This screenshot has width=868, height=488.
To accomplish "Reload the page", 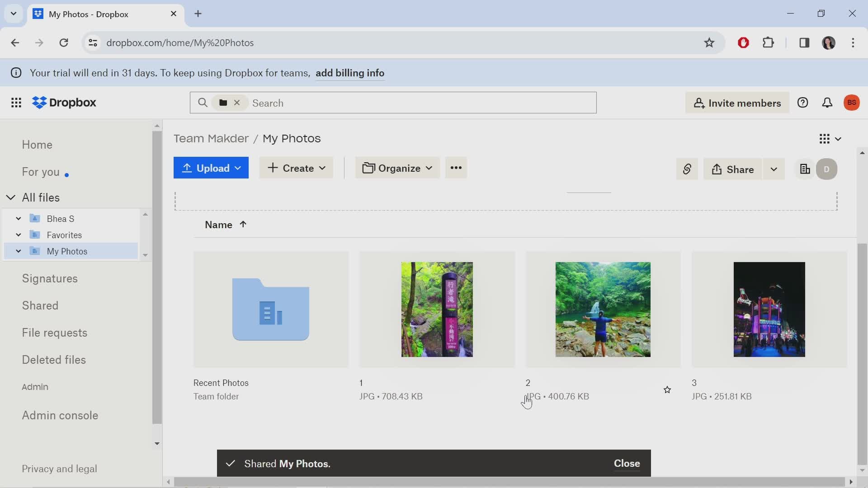I will pyautogui.click(x=64, y=42).
